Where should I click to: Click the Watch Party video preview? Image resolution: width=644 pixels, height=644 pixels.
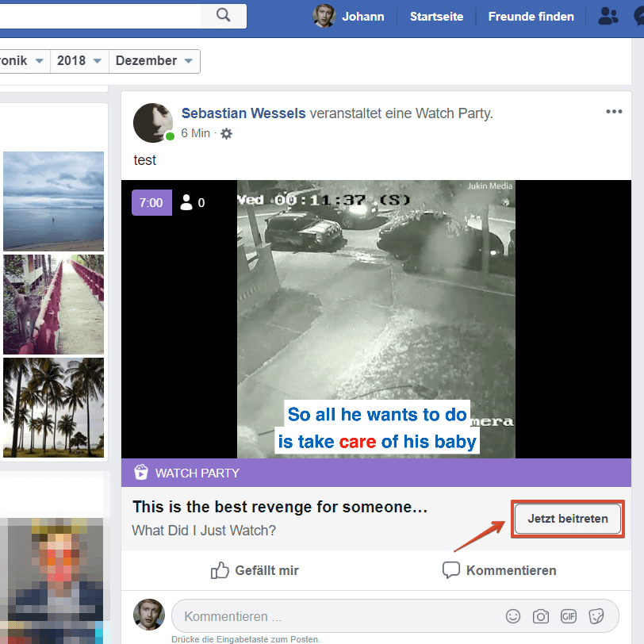click(x=376, y=319)
